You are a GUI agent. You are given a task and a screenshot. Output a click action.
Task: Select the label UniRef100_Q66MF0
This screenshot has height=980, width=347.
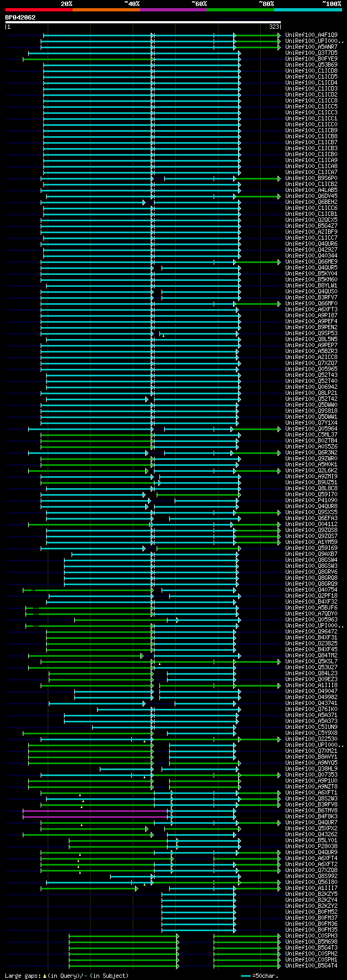pos(311,304)
